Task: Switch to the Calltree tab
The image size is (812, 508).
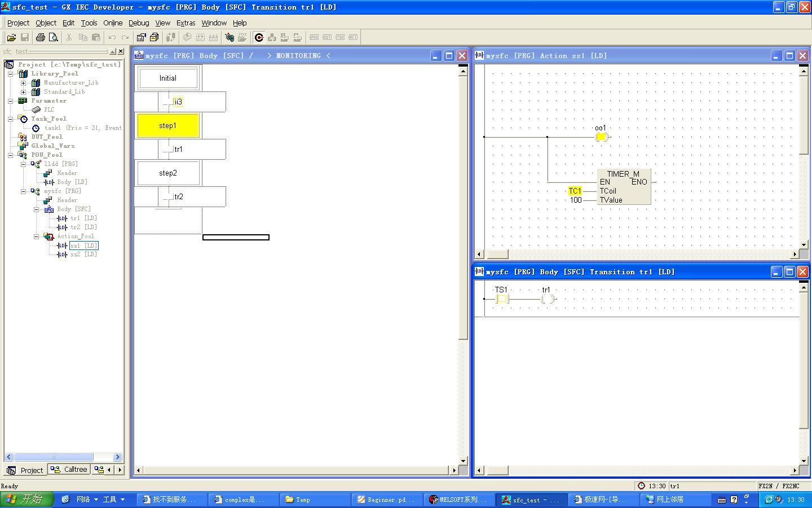Action: (x=70, y=470)
